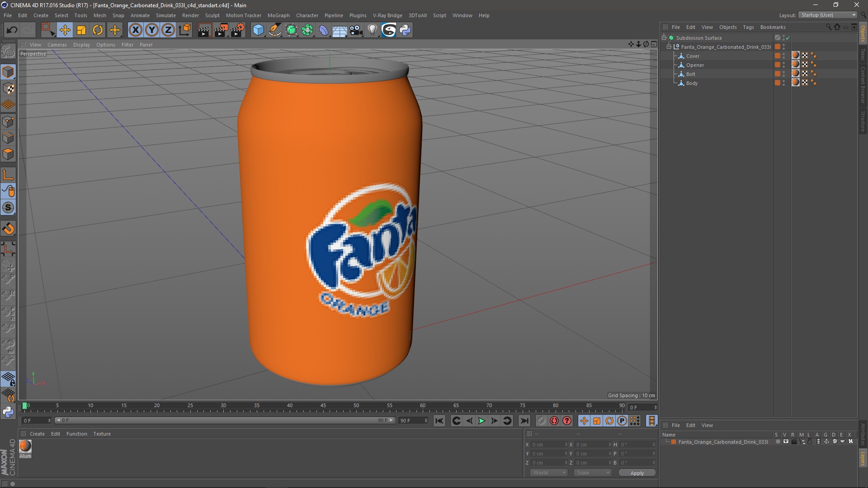This screenshot has height=488, width=868.
Task: Click the Alum material thumbnail
Action: click(25, 446)
